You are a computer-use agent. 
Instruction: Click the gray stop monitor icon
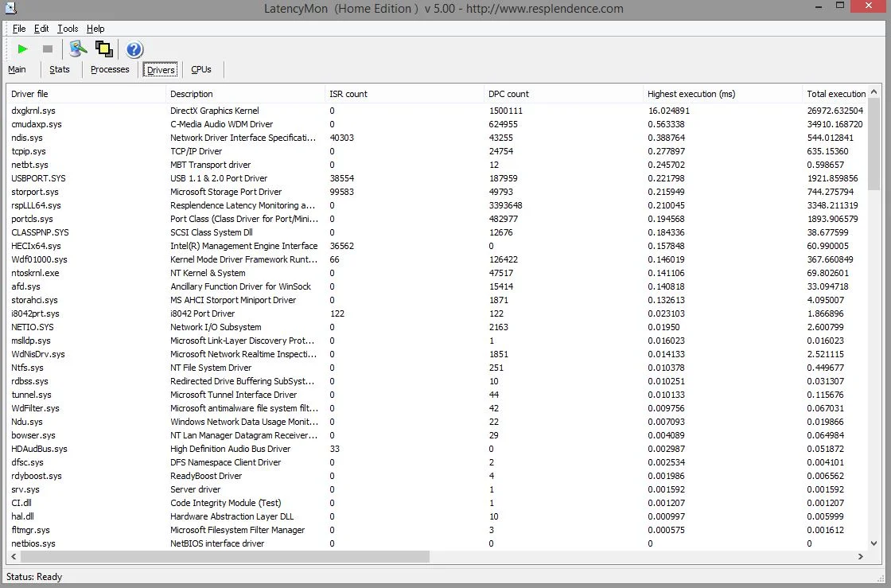click(x=48, y=49)
